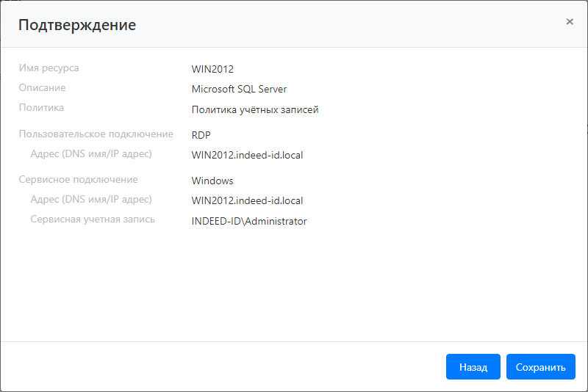Screen dimensions: 588x392
Task: Click the Пользовательское подключение label
Action: pyautogui.click(x=96, y=134)
